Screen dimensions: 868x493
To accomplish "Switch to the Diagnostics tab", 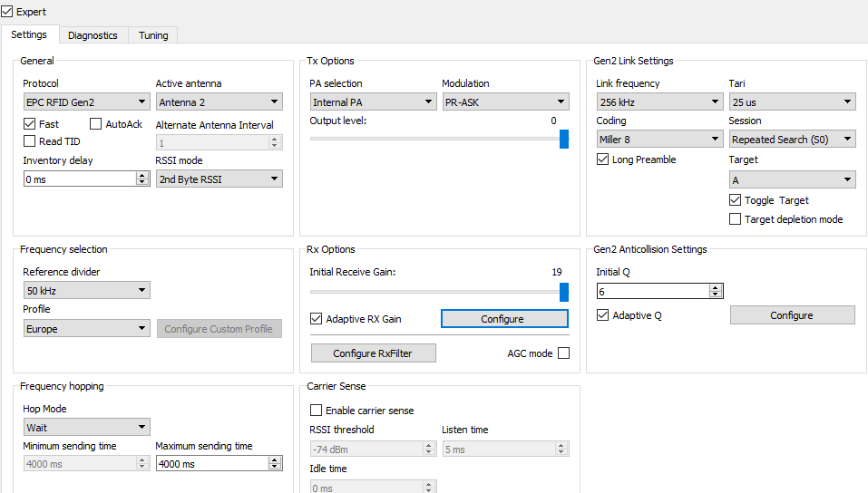I will coord(93,35).
